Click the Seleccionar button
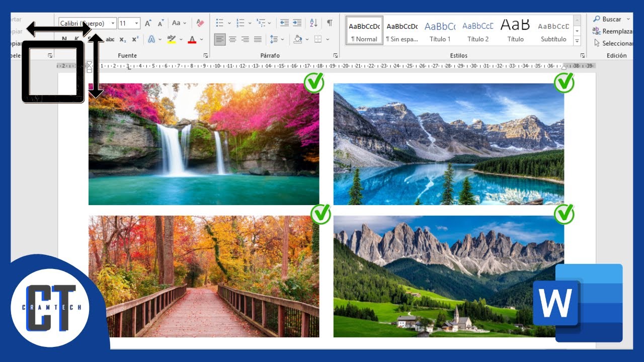Viewport: 644px width, 362px height. pyautogui.click(x=613, y=43)
